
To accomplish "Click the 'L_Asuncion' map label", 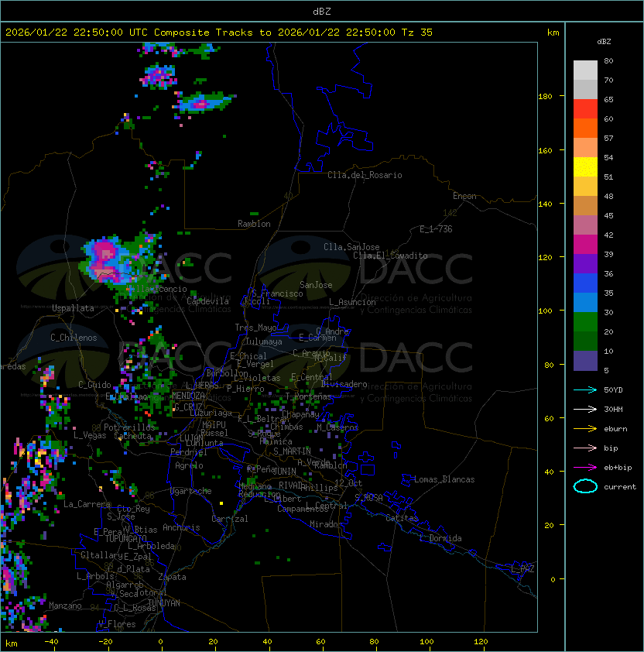I will click(352, 302).
